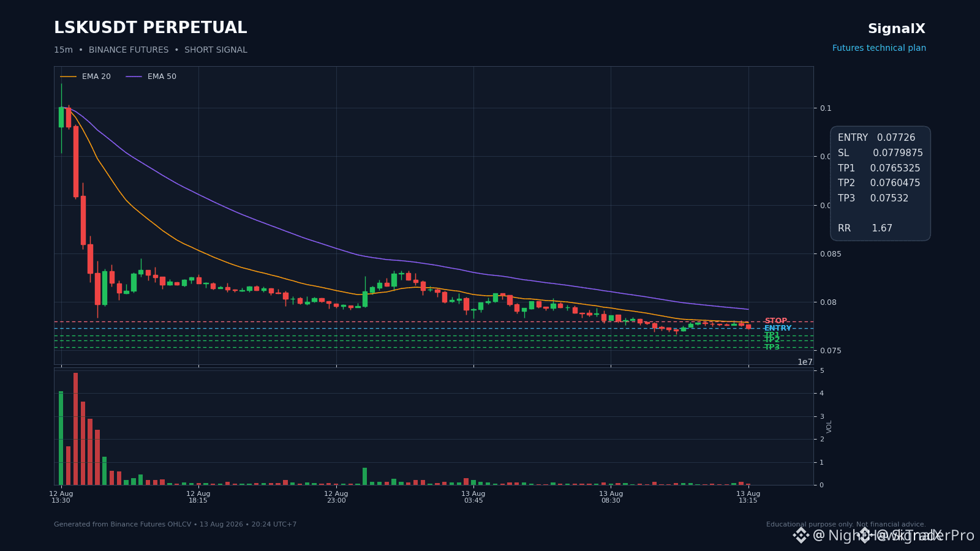Click the EMA 20 legend entry

point(86,77)
